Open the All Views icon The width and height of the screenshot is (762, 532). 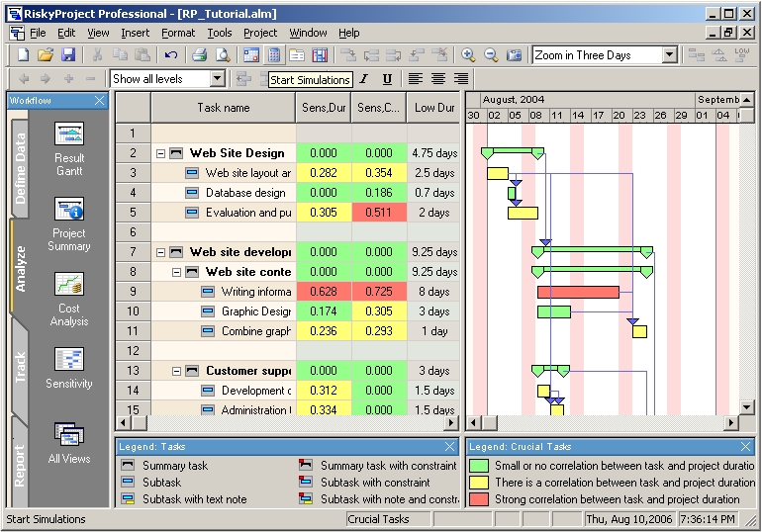69,434
